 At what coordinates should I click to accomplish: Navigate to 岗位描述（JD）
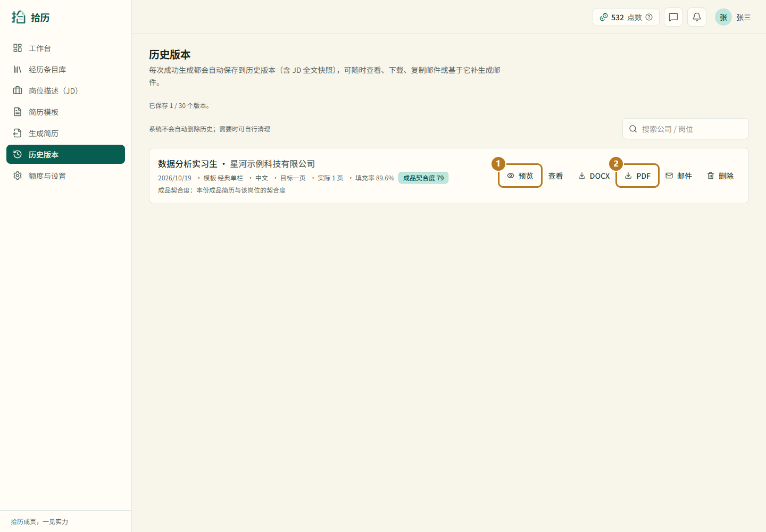click(x=65, y=90)
